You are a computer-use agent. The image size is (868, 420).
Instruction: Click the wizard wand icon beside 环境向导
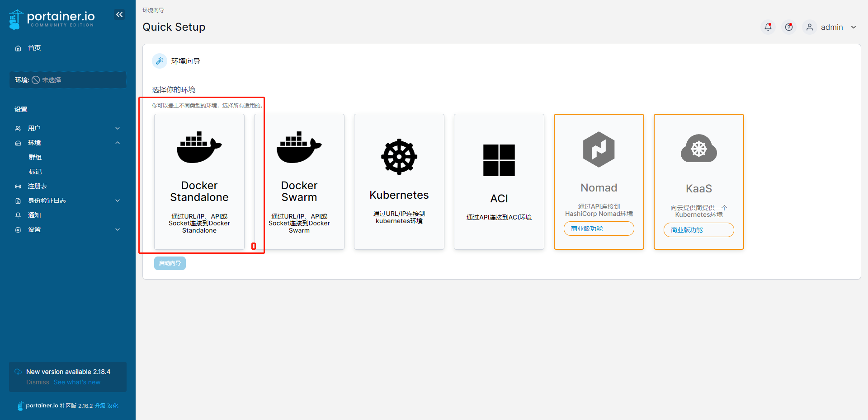(159, 61)
